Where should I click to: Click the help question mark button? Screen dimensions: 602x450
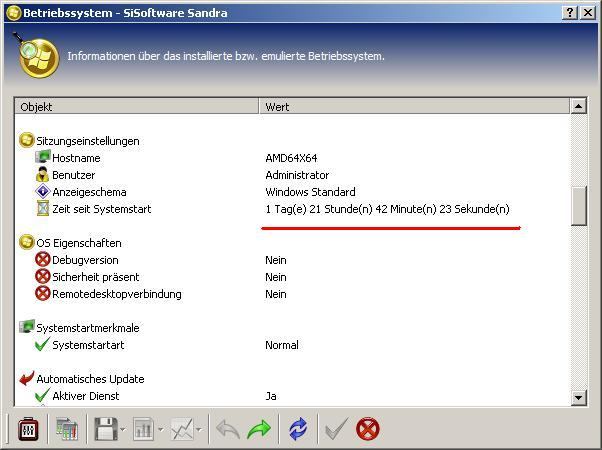570,13
